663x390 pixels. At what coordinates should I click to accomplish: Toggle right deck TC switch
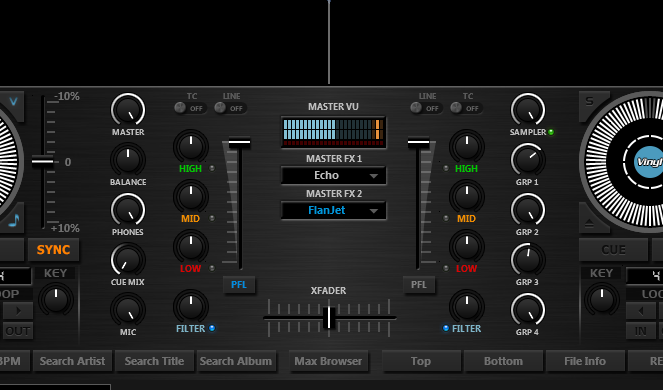coord(466,108)
